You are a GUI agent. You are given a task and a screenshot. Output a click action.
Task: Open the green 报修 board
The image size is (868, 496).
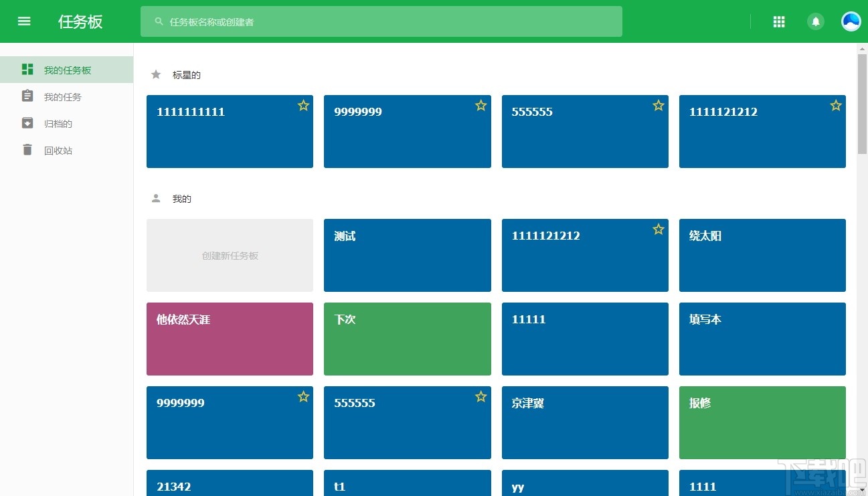pos(762,422)
